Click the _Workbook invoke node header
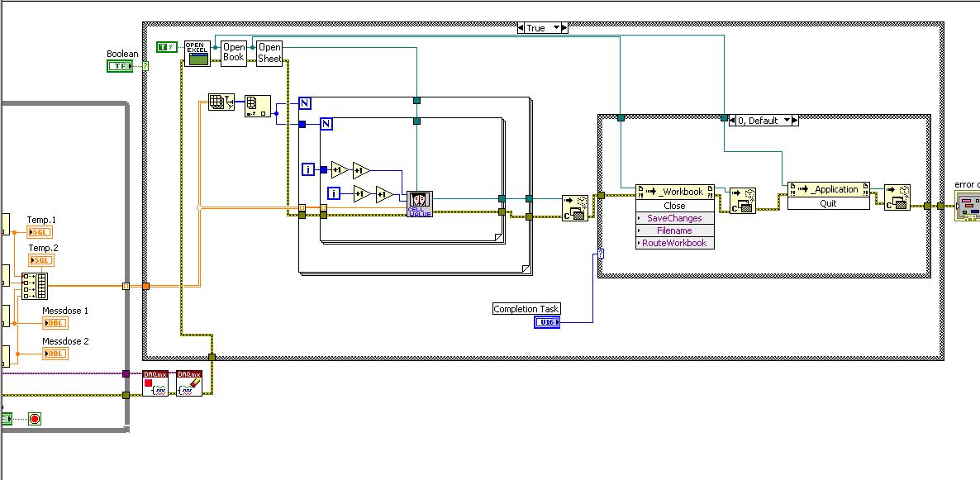Image resolution: width=980 pixels, height=480 pixels. [674, 192]
